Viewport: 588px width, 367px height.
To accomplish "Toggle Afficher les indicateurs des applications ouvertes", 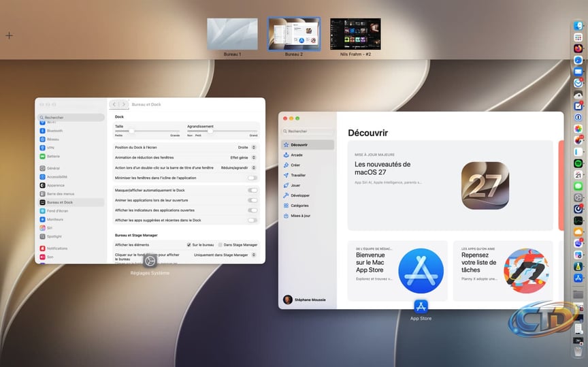I will (252, 210).
